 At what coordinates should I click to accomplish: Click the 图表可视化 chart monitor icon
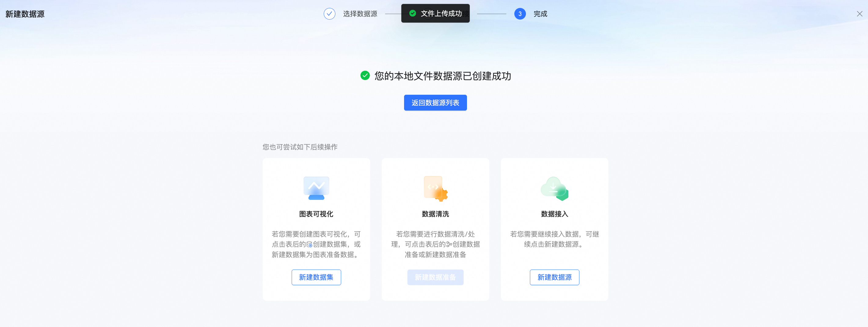click(316, 188)
